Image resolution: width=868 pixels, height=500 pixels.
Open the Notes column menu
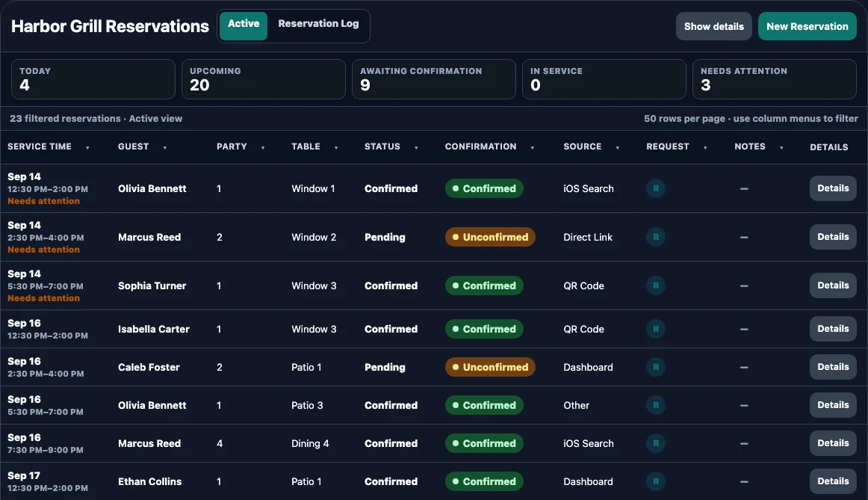(781, 147)
